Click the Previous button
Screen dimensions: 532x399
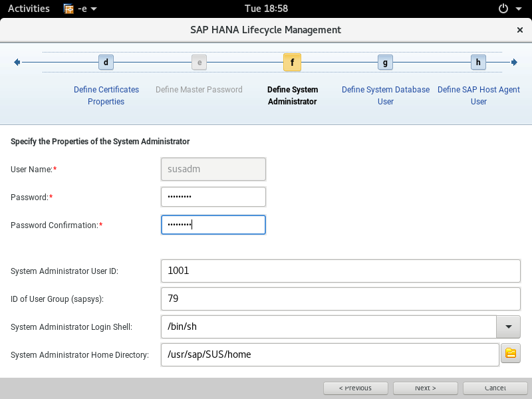355,388
